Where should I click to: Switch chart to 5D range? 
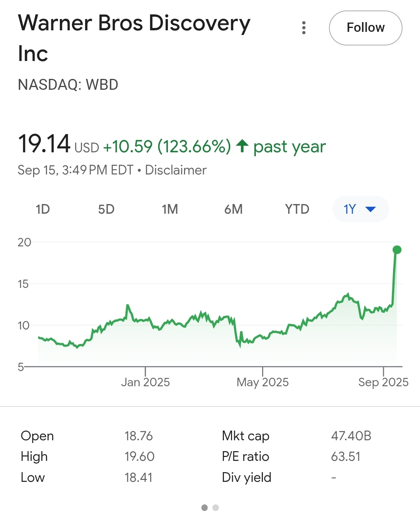106,209
